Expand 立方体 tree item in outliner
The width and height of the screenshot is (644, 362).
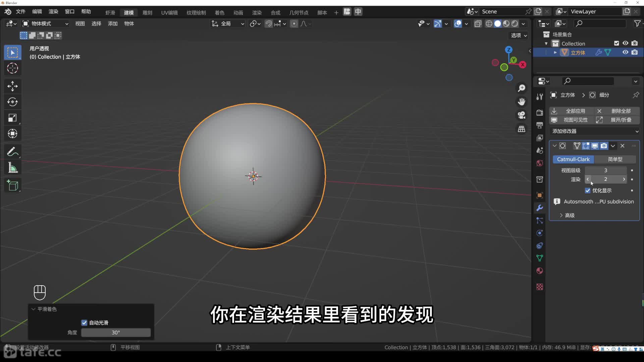[555, 53]
